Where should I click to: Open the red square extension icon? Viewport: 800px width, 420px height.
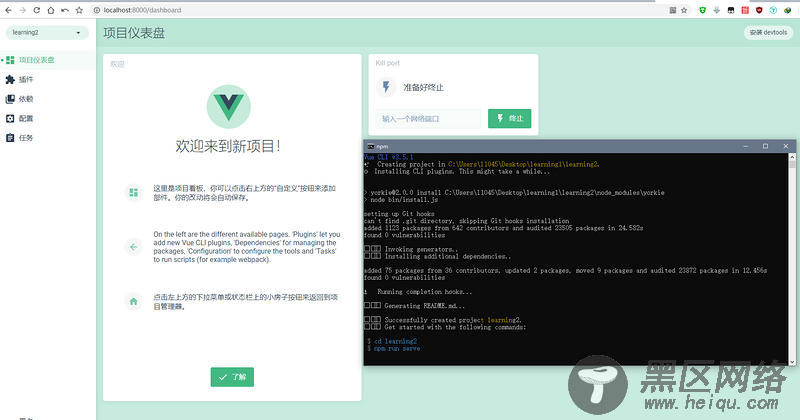pos(745,10)
